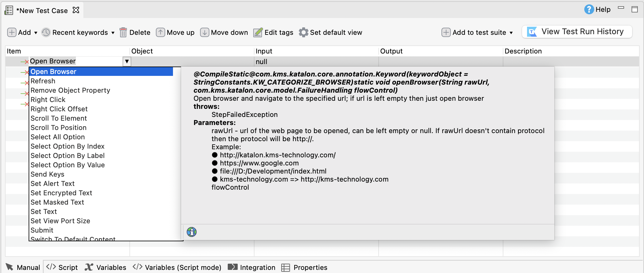Open Help via the question mark icon
The image size is (644, 273).
coord(589,10)
